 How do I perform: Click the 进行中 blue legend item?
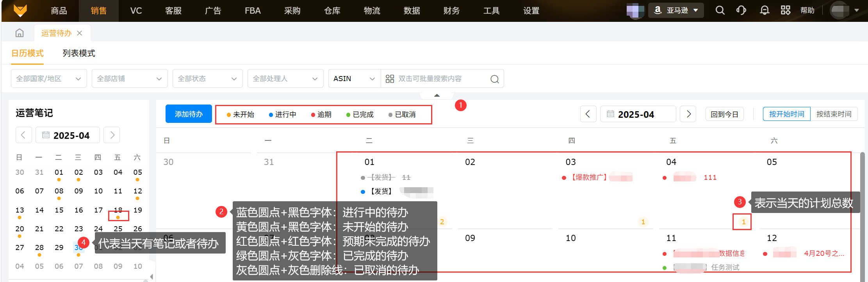coord(283,115)
